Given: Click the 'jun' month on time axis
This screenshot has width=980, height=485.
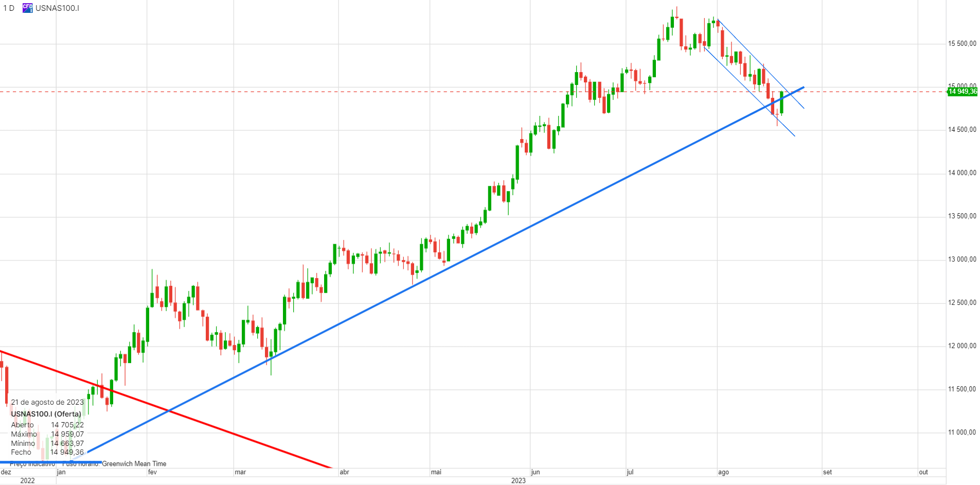Looking at the screenshot, I should coord(536,472).
